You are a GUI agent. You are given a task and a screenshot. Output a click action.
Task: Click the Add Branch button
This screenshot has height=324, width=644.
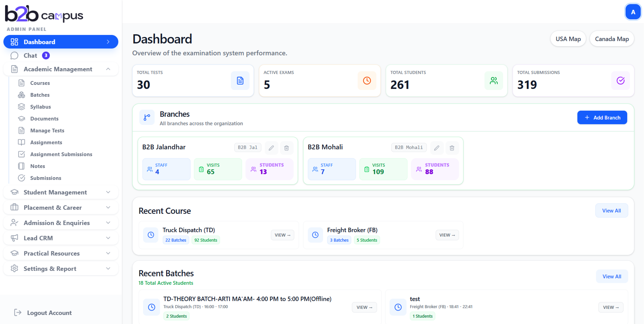click(x=602, y=117)
